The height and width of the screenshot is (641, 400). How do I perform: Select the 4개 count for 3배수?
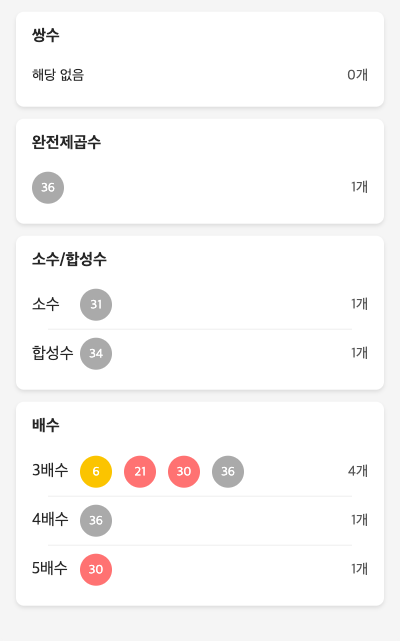click(358, 471)
